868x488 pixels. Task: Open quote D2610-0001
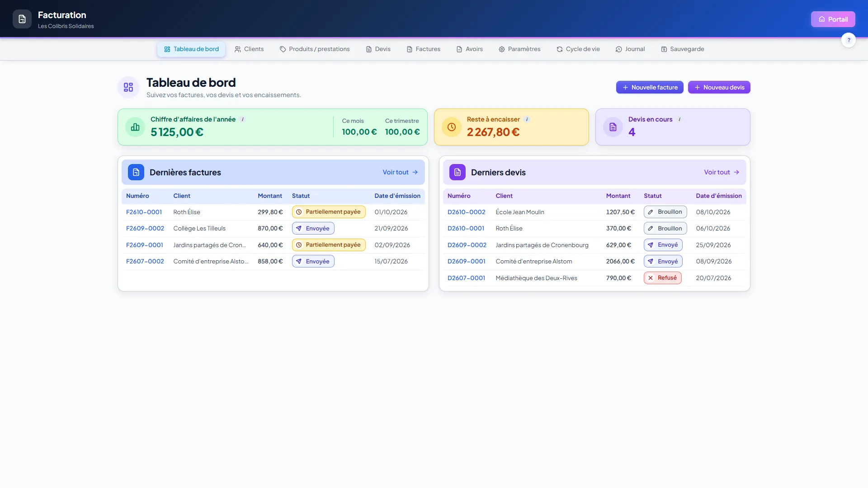tap(466, 228)
